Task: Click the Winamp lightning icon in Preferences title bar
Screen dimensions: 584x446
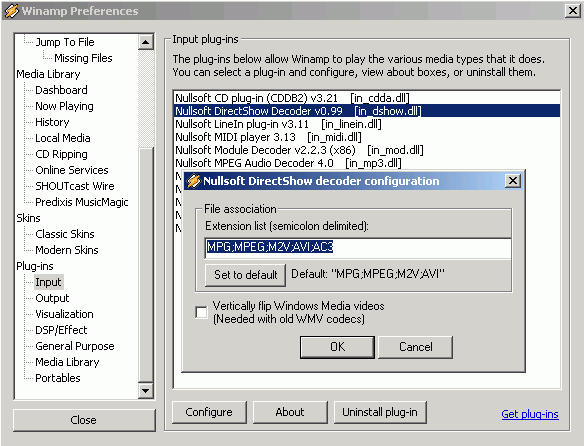Action: pos(11,11)
